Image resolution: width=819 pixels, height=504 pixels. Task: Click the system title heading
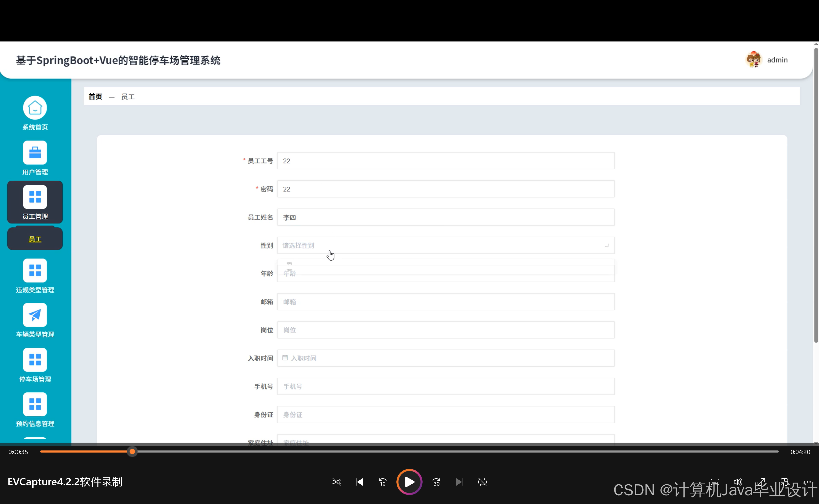[x=118, y=60]
